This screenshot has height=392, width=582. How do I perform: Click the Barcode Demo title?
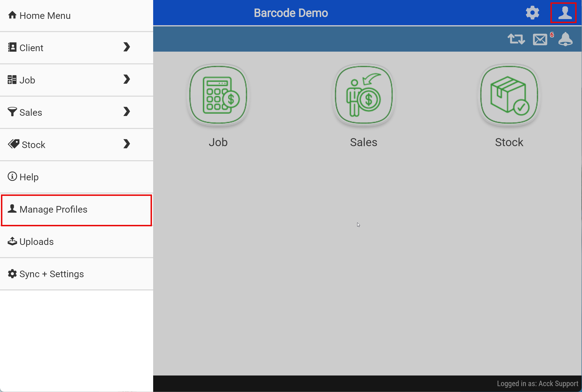[x=291, y=13]
